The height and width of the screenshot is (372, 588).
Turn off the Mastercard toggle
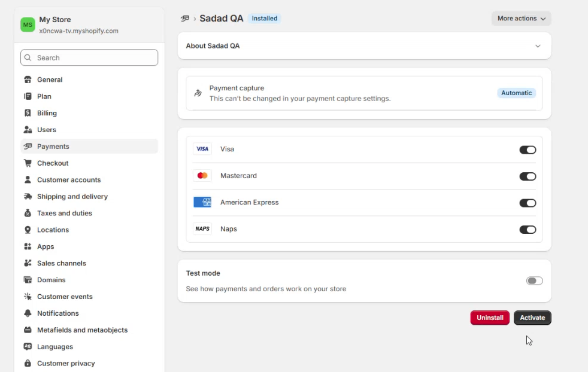(527, 176)
